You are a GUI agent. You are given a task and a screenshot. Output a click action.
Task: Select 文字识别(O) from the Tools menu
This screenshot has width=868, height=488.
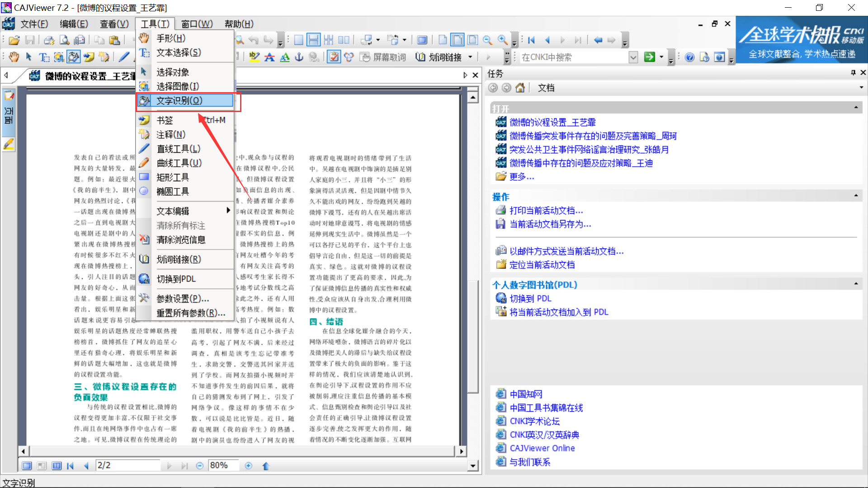point(185,100)
